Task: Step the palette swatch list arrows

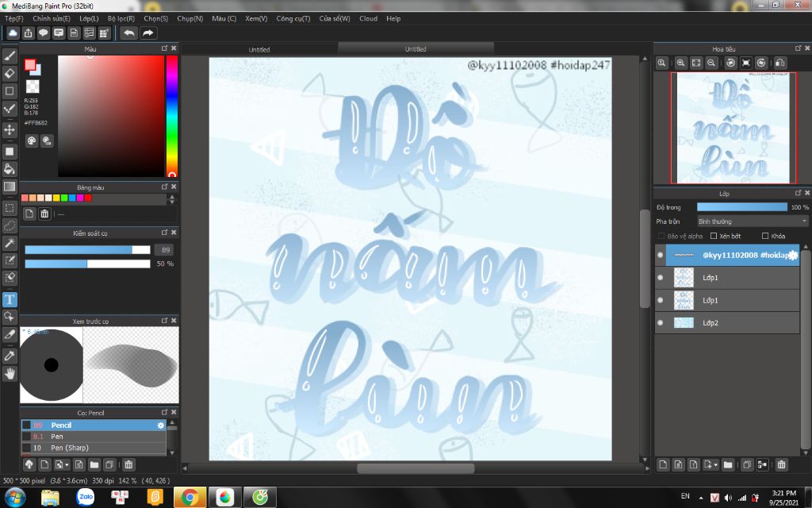Action: 172,198
